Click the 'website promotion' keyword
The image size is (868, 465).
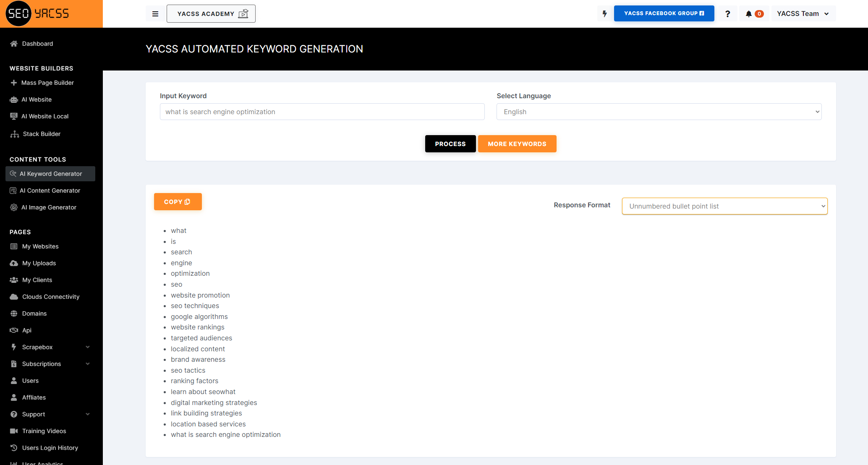(x=200, y=295)
